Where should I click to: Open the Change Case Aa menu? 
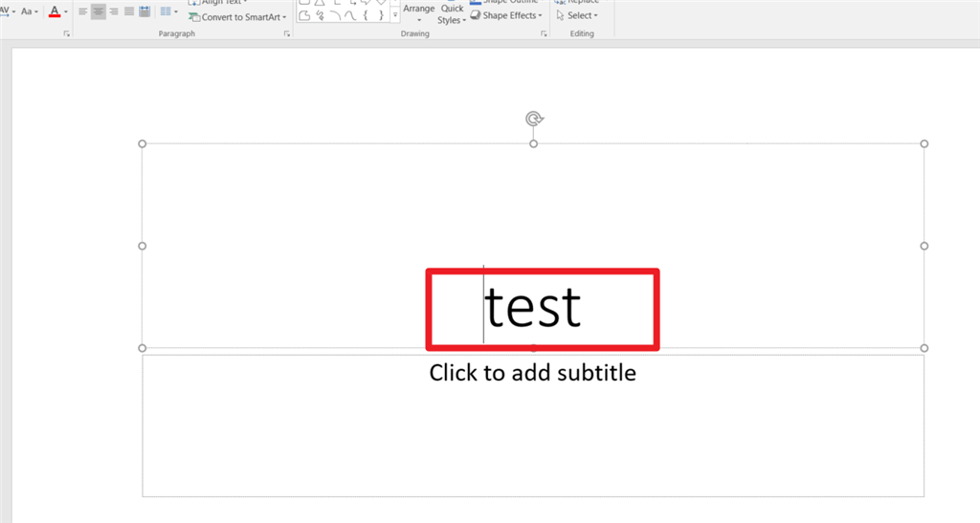click(30, 11)
